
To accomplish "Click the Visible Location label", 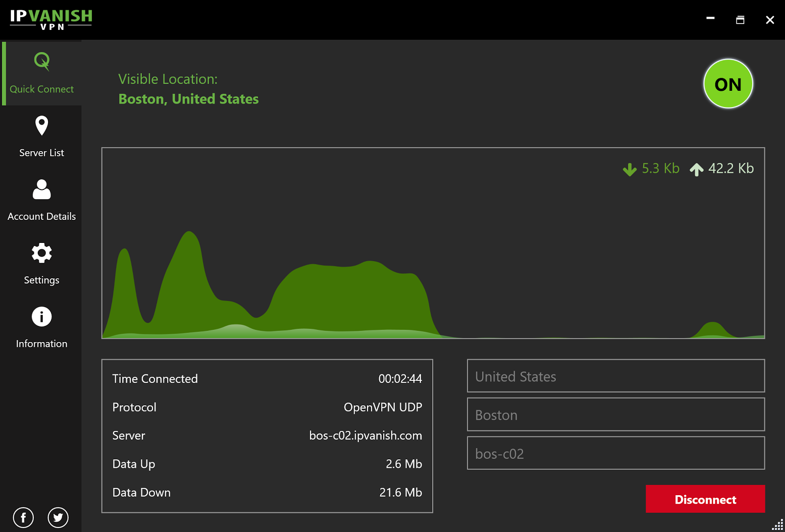I will (168, 79).
